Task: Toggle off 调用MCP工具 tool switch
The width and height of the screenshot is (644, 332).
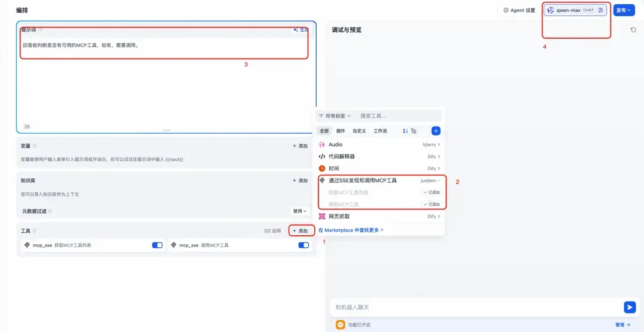Action: pos(304,245)
